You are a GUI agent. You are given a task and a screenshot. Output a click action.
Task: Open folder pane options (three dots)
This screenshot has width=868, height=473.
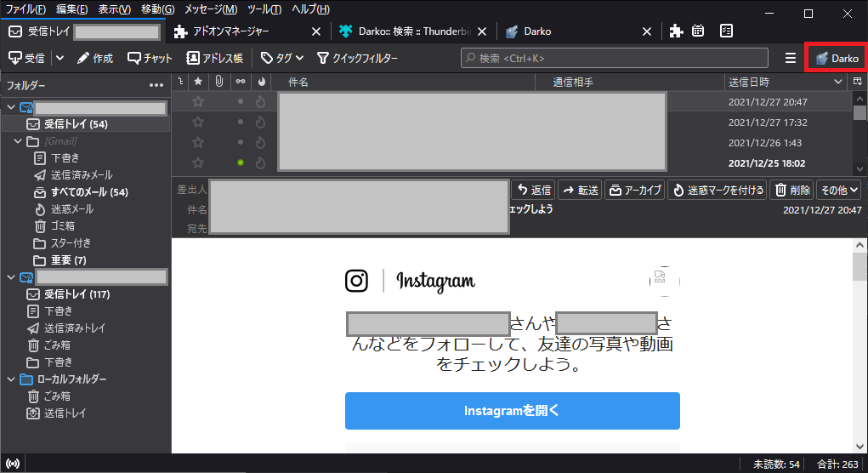click(x=156, y=85)
